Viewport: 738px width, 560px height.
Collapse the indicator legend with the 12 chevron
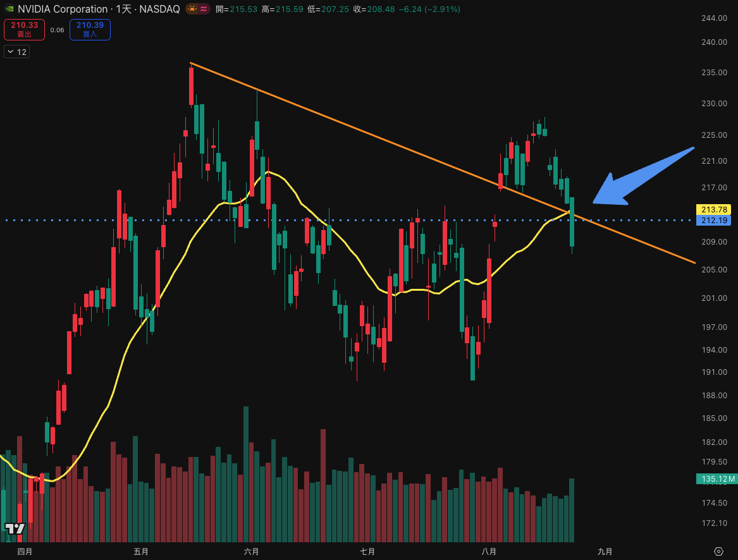[x=16, y=52]
